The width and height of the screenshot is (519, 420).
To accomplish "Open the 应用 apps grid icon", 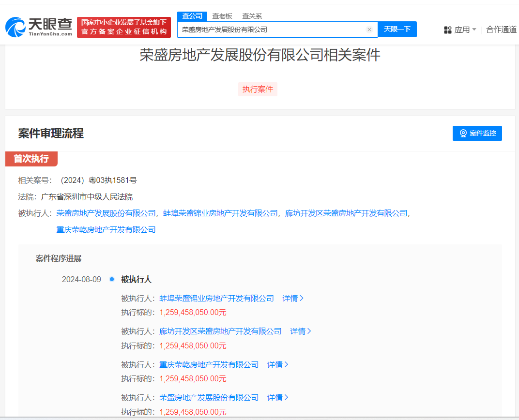I will click(447, 30).
